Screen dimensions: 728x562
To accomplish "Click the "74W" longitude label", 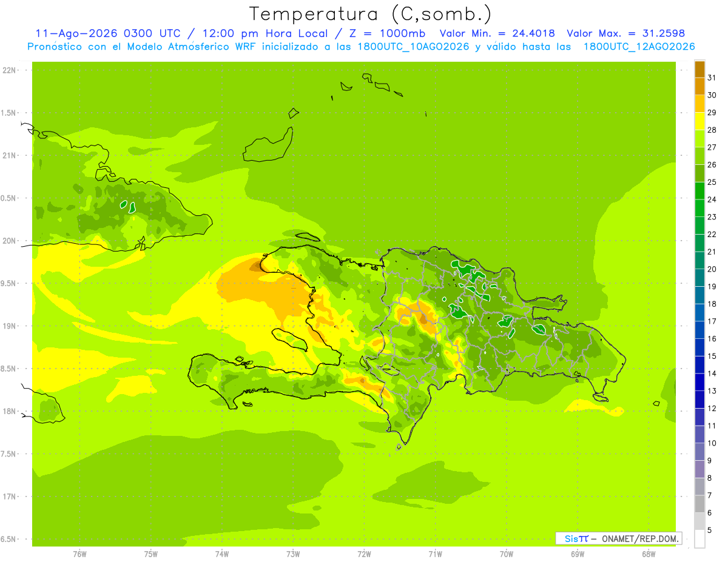I will [222, 554].
